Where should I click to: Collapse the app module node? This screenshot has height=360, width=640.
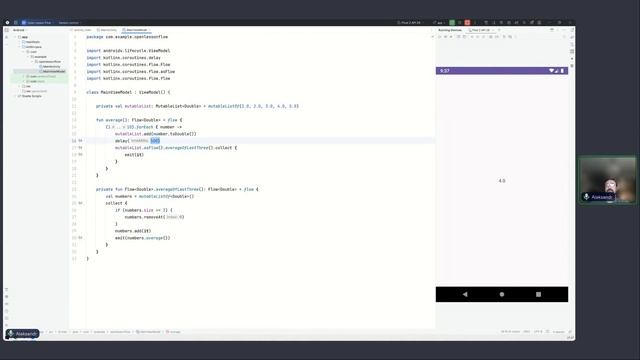15,37
